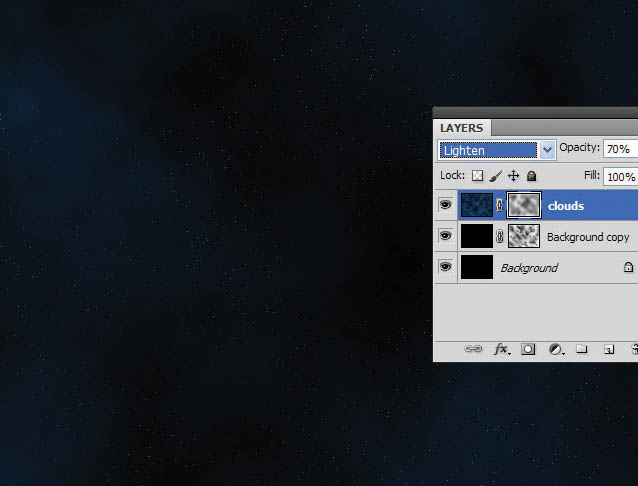
Task: Add a layer mask using bottom icon
Action: [528, 350]
